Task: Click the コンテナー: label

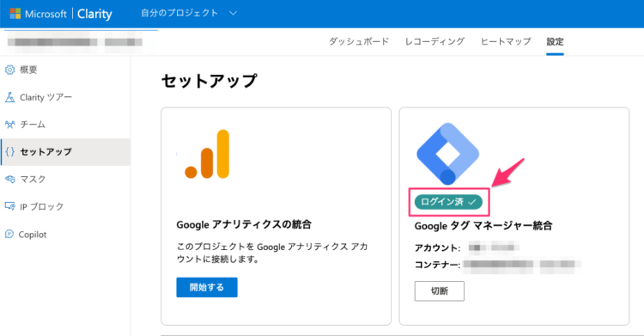Action: 437,265
